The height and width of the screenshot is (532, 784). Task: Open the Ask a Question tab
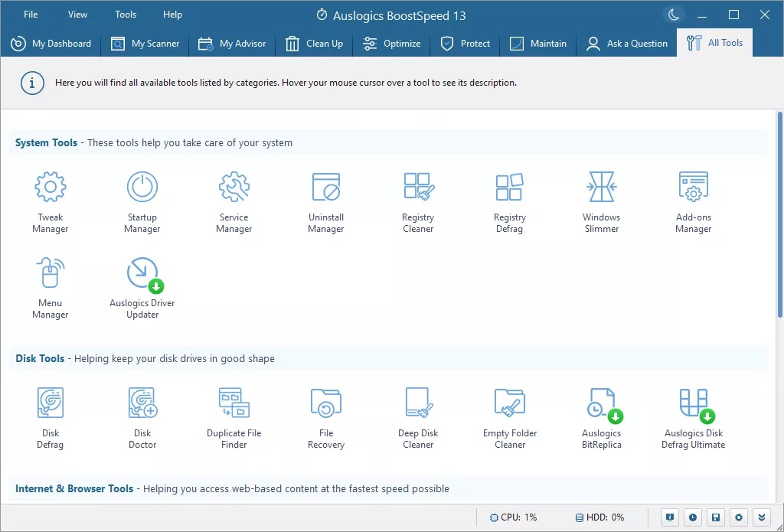click(627, 44)
